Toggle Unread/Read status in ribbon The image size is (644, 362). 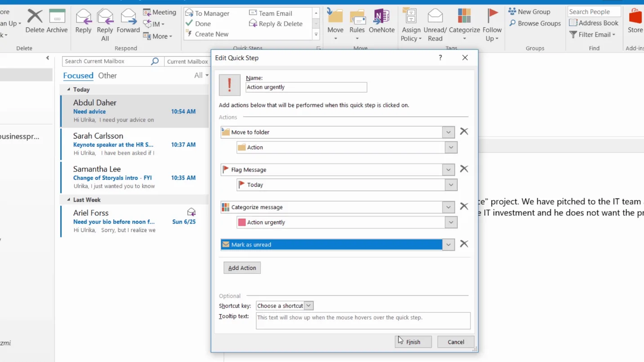pos(435,25)
